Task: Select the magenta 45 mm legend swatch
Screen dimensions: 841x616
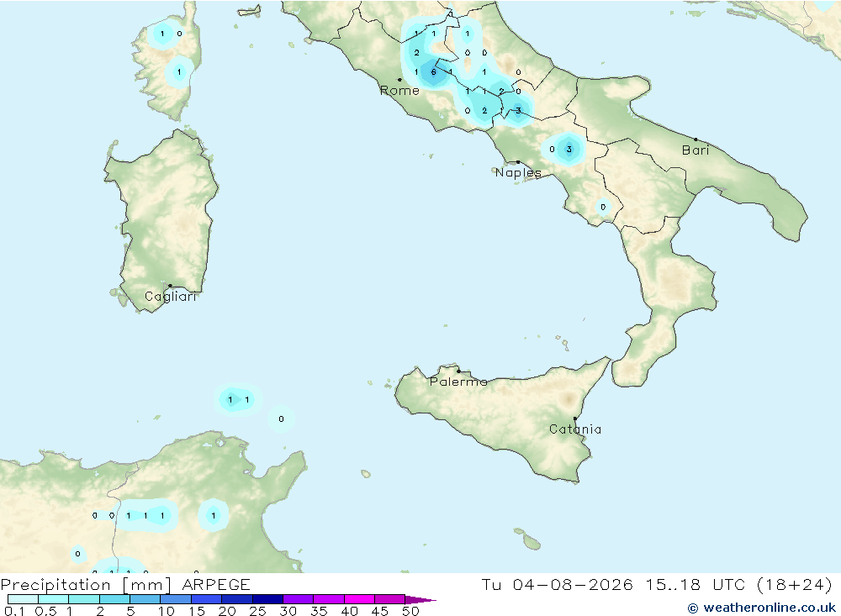Action: click(x=389, y=599)
